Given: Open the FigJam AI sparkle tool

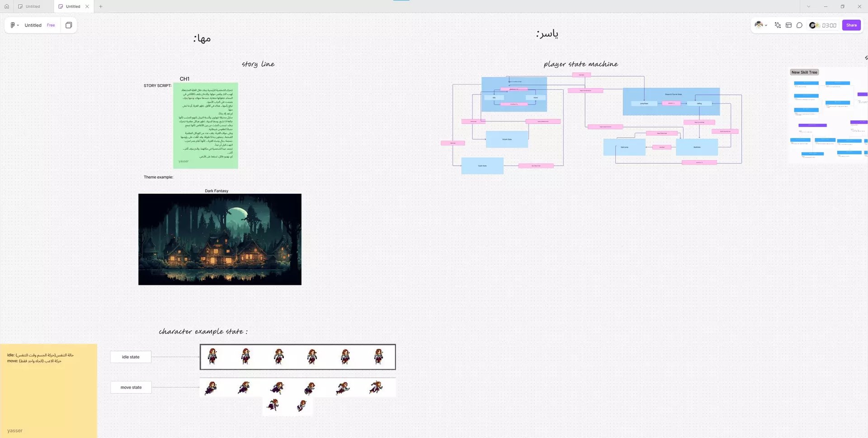Looking at the screenshot, I should (x=778, y=25).
